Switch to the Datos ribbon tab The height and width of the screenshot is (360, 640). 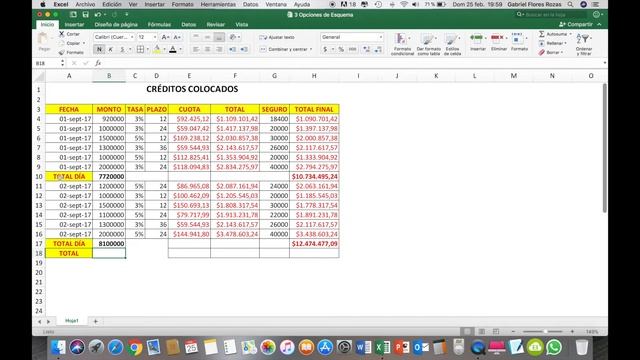click(x=189, y=24)
